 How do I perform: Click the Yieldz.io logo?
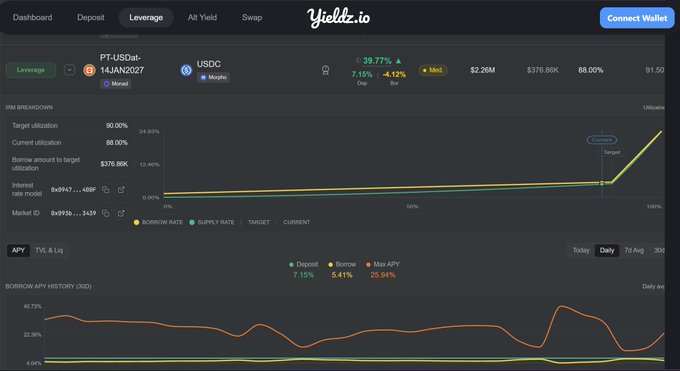(339, 18)
